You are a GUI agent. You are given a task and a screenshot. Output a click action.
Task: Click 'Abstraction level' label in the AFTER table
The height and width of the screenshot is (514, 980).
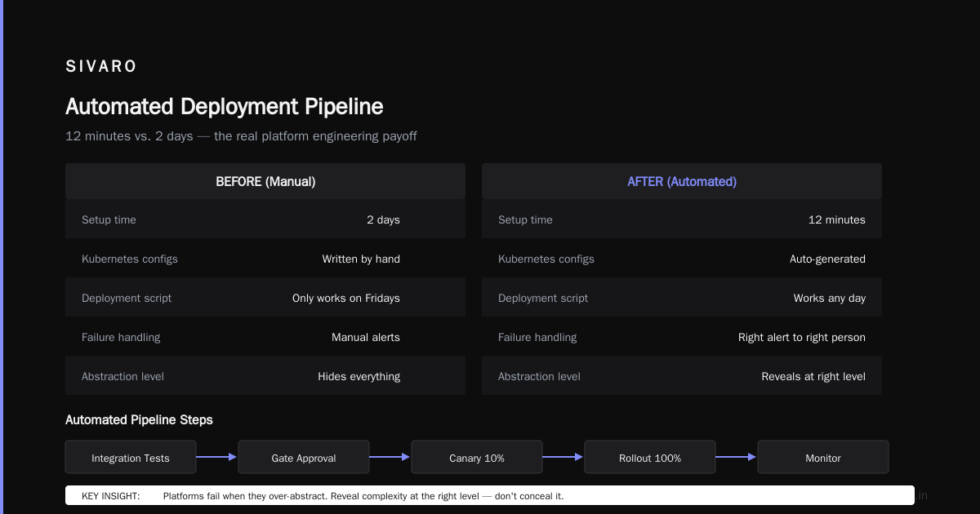pos(539,376)
